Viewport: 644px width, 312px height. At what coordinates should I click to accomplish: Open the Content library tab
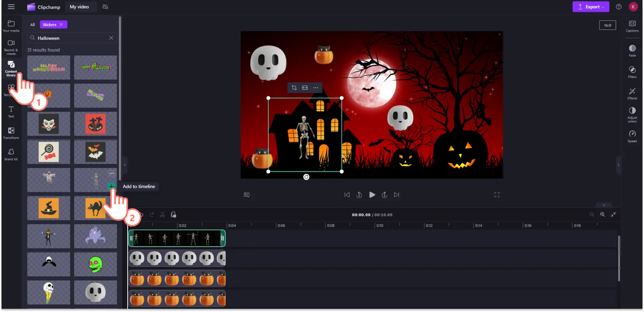[x=11, y=68]
